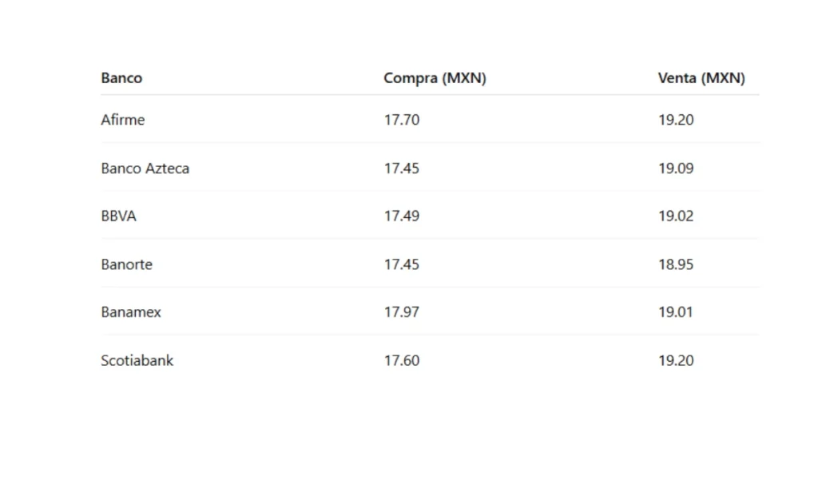818x504 pixels.
Task: Click Scotiabank's 19.20 venta value
Action: (x=676, y=360)
